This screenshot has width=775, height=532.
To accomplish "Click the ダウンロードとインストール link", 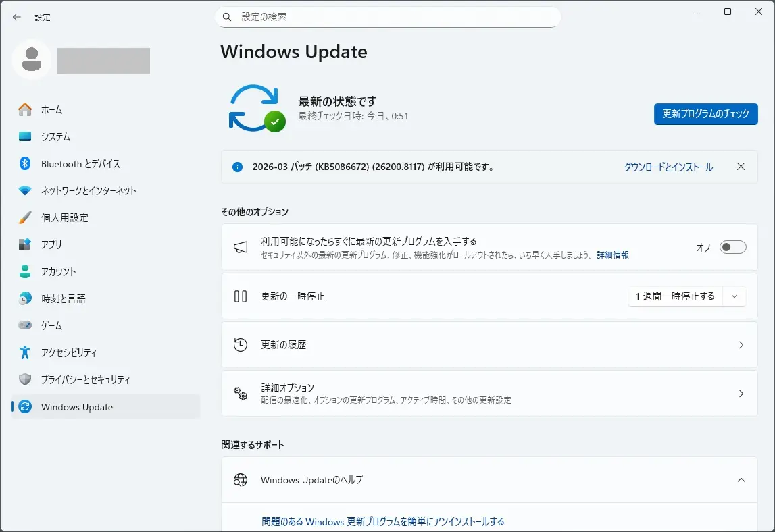I will [x=668, y=167].
